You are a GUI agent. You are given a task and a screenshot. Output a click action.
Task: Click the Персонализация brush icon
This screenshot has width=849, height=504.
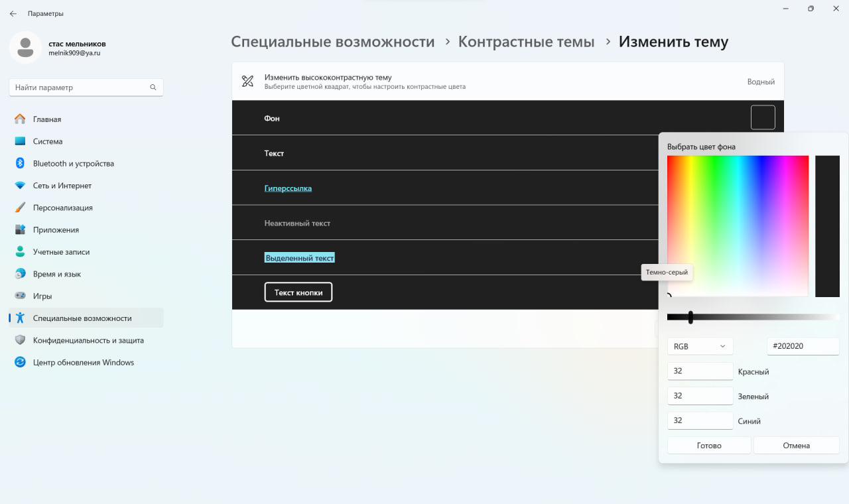20,208
